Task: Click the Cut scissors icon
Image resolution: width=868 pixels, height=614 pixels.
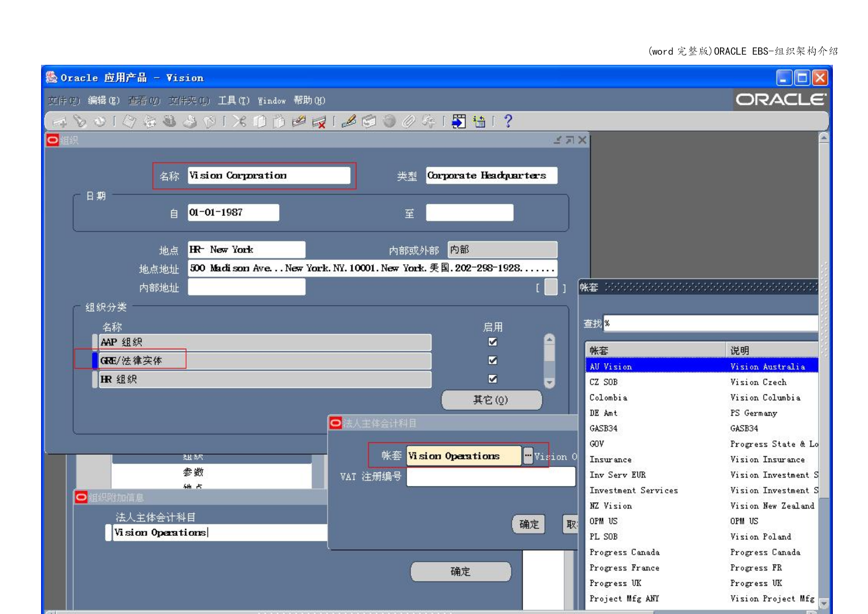Action: coord(240,121)
